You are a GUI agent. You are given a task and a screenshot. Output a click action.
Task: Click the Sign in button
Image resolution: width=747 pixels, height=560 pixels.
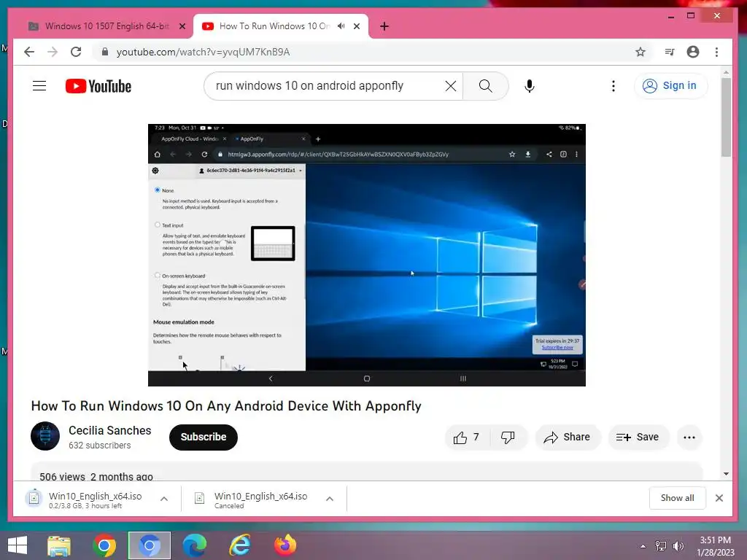click(x=670, y=86)
